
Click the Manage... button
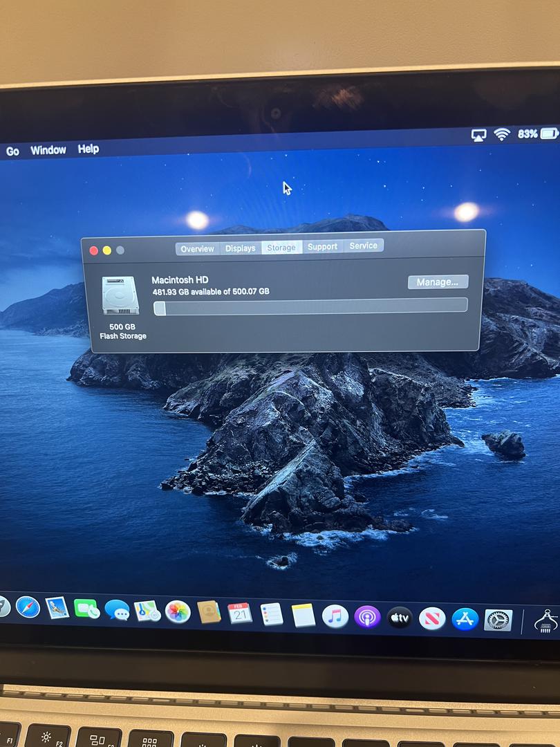click(x=438, y=282)
